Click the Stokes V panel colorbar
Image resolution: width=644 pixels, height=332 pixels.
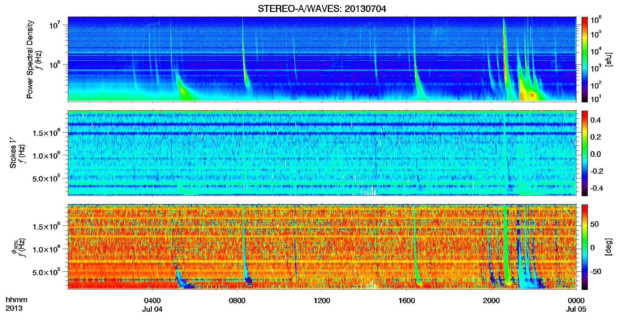click(x=585, y=153)
